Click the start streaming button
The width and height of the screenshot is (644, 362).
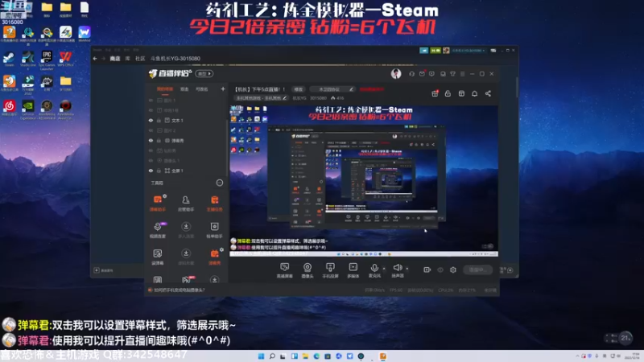(x=477, y=269)
